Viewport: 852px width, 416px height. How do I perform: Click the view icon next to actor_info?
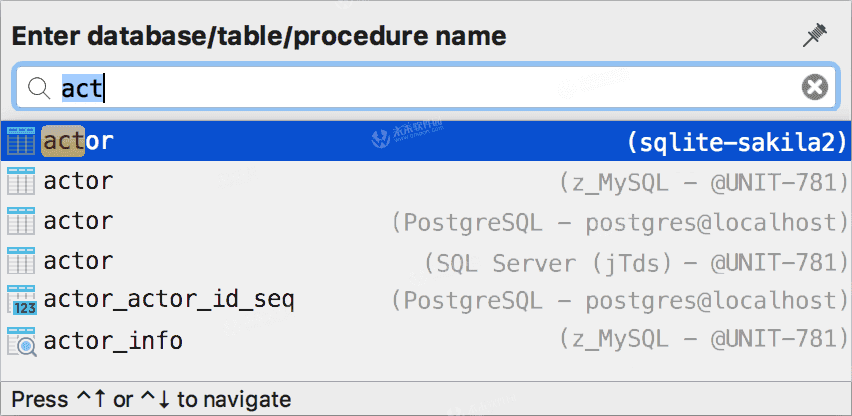click(x=22, y=341)
